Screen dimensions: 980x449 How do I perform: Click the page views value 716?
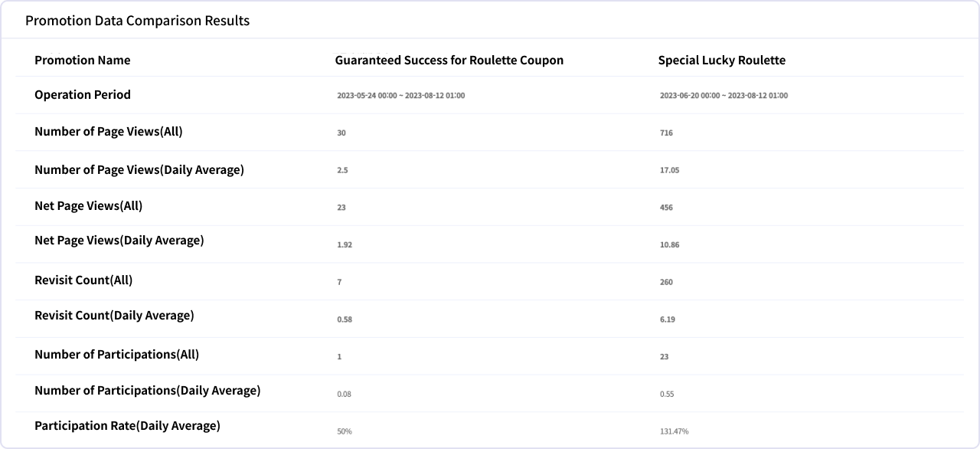click(666, 133)
